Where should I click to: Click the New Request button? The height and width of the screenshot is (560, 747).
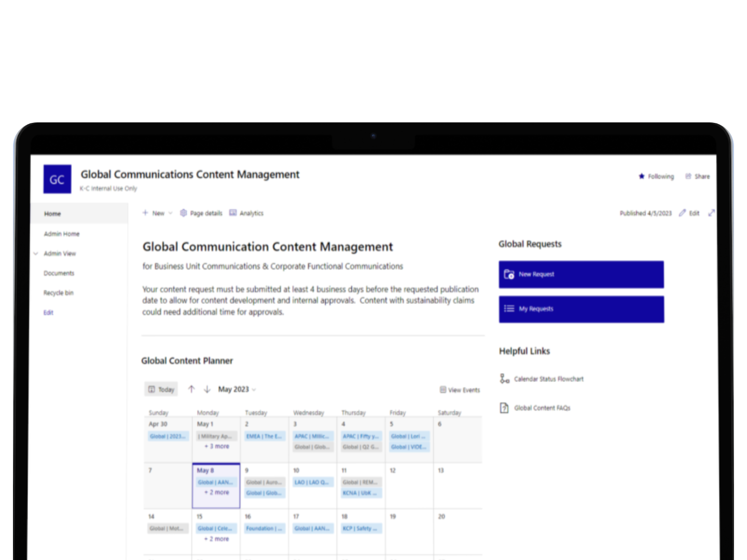pos(581,274)
